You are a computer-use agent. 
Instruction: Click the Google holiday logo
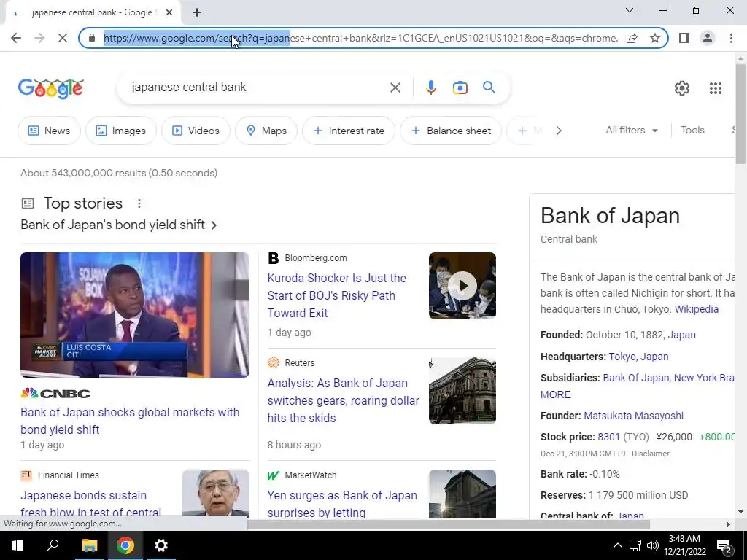click(x=51, y=88)
